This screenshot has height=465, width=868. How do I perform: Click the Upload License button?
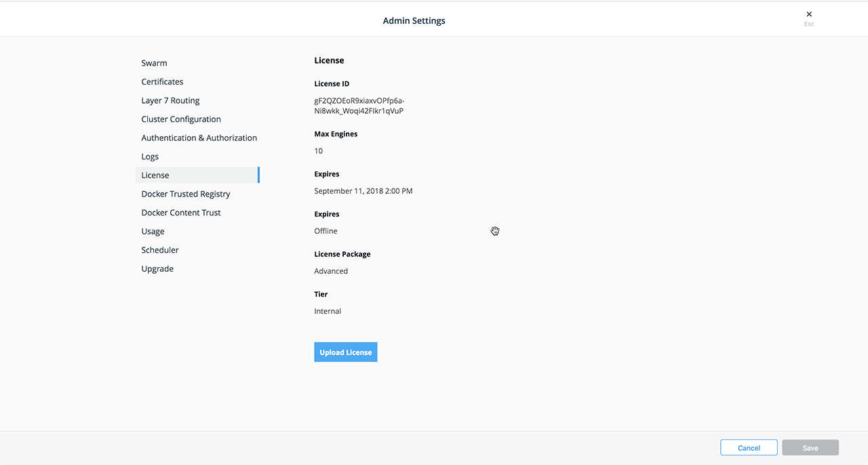[x=345, y=352]
